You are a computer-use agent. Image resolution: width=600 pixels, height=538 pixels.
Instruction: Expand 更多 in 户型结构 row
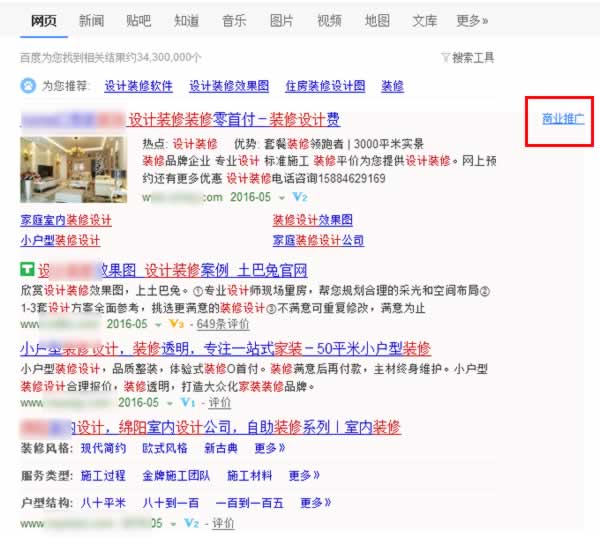pos(313,502)
